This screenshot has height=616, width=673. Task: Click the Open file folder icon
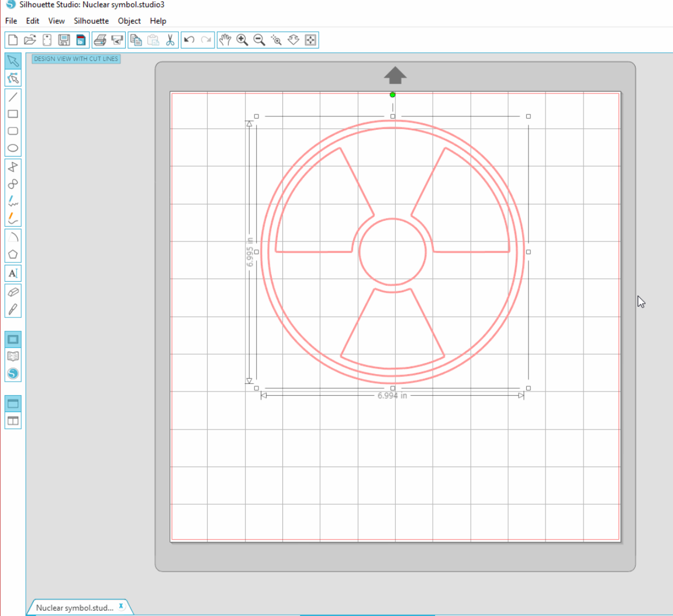coord(30,40)
